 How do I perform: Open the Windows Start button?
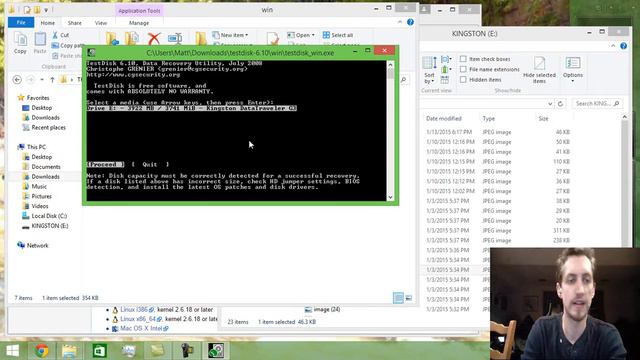point(12,351)
